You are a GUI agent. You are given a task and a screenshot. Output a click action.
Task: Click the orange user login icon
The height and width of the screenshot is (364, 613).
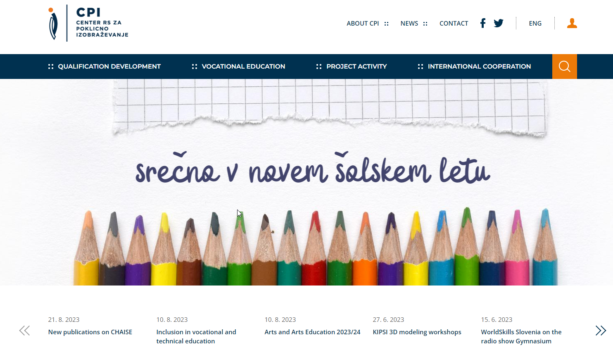click(x=572, y=23)
